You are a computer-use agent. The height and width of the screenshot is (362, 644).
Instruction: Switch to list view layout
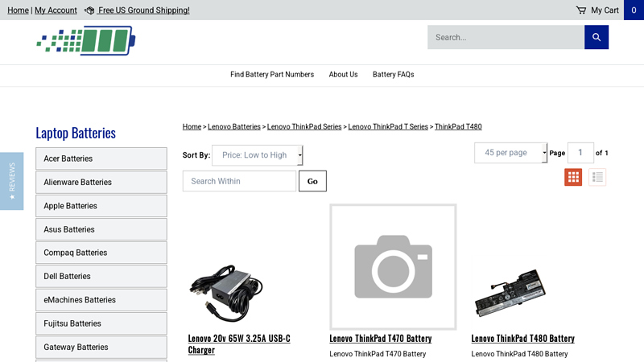pyautogui.click(x=597, y=177)
